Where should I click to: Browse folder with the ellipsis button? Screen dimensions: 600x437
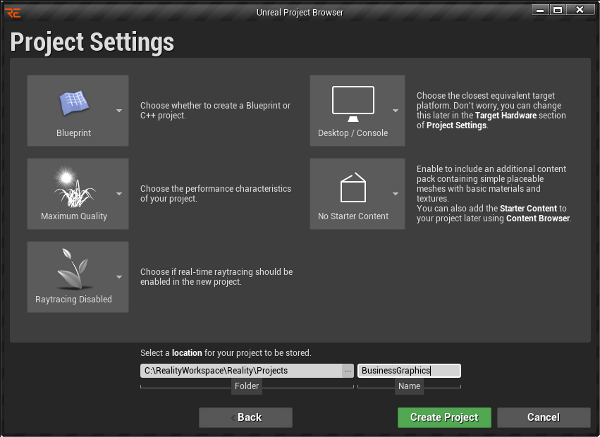coord(347,370)
